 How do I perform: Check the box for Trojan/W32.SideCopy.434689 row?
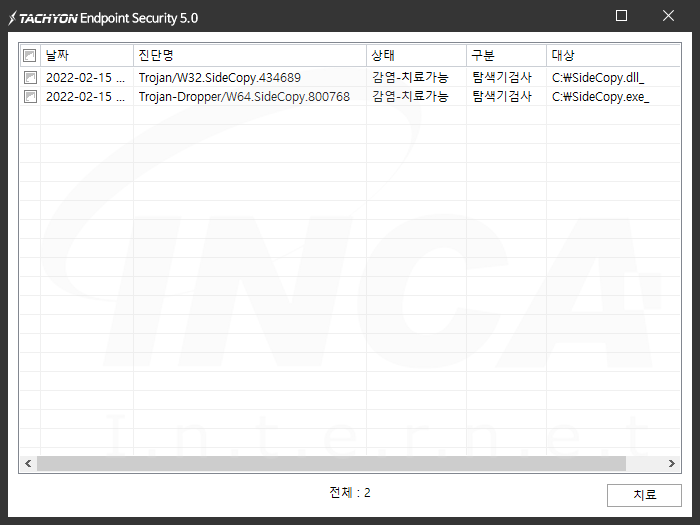pos(30,77)
